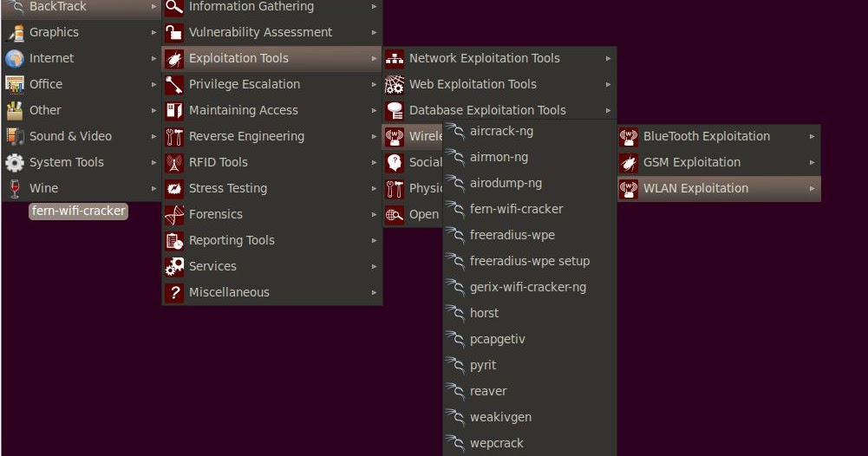Launch airmon-ng from the list
Screen dimensions: 868x456
[x=530, y=157]
